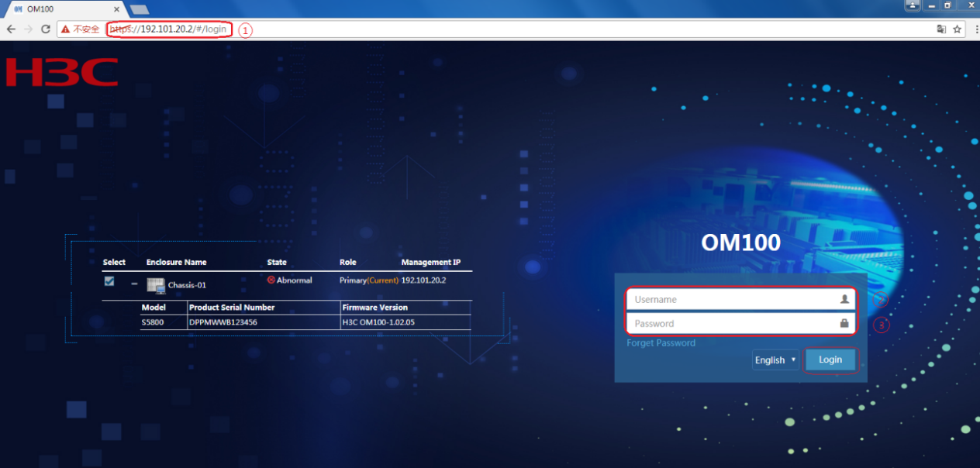
Task: Click the browser profile icon in title bar
Action: tap(913, 5)
